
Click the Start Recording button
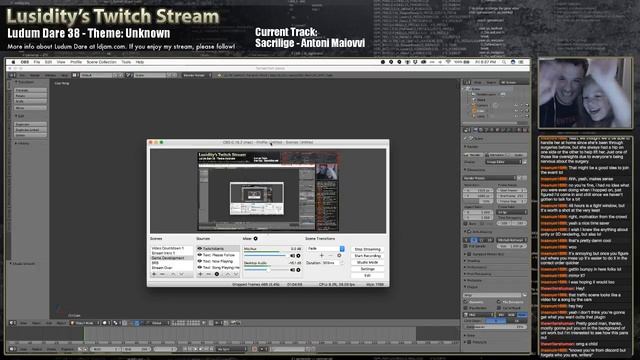point(368,256)
